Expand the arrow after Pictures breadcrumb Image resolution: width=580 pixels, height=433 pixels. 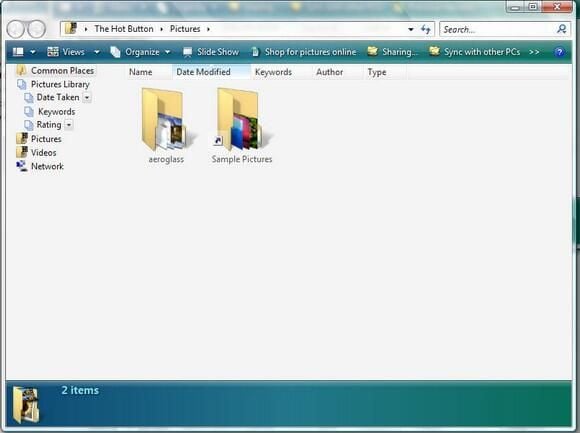pos(208,29)
